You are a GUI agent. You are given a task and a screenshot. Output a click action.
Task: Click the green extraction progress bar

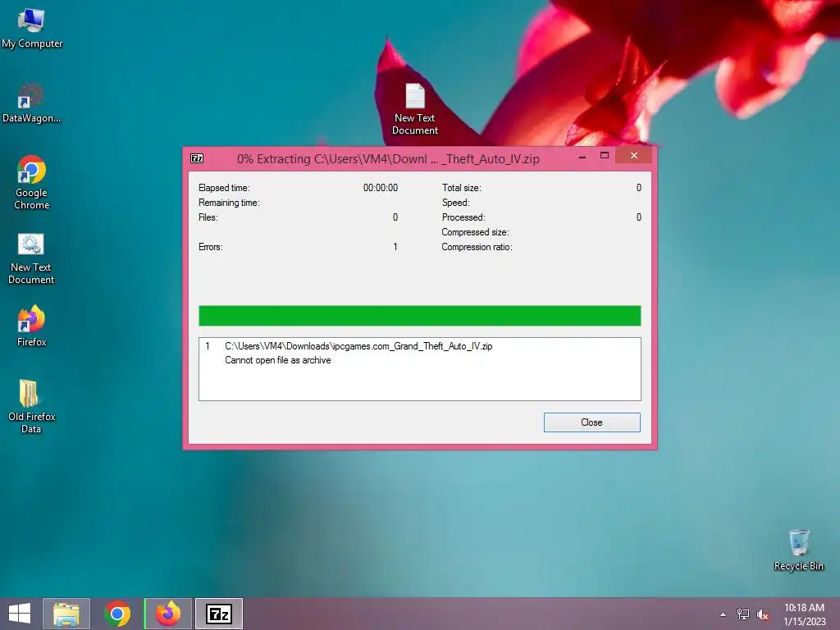419,316
